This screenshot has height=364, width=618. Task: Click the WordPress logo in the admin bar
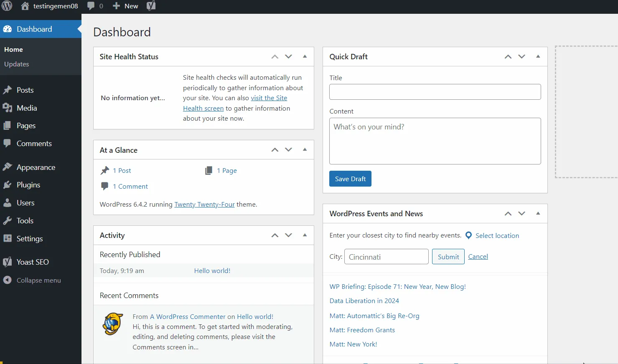[7, 6]
